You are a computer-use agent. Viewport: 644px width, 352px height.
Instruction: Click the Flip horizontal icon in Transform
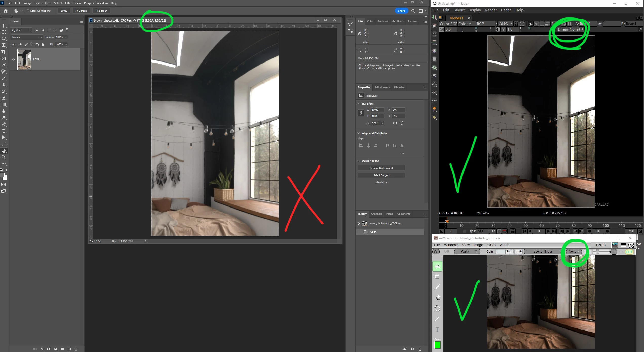(395, 123)
